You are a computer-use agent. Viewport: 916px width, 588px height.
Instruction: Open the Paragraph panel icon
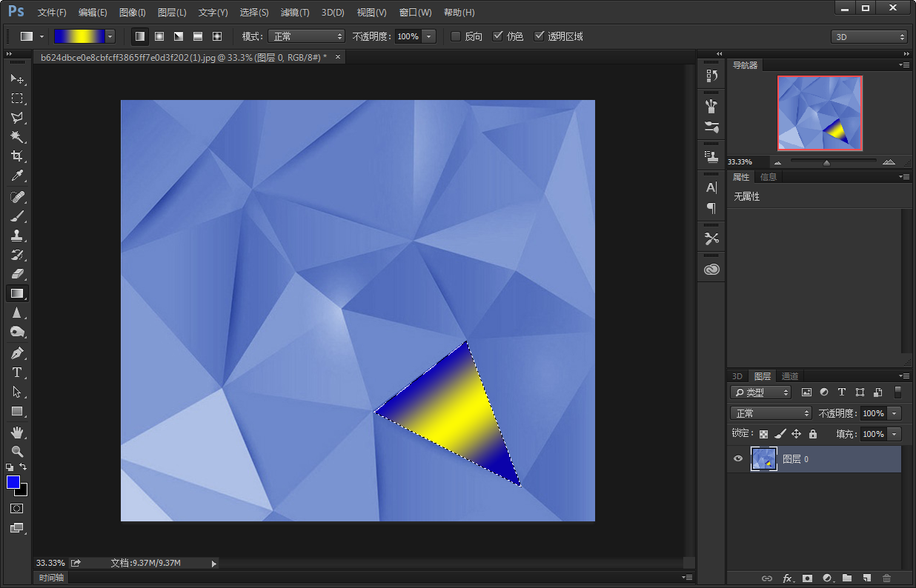[711, 208]
